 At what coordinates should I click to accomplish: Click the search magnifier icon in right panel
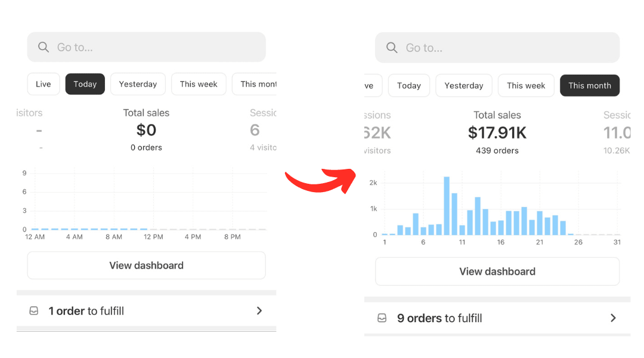coord(392,48)
